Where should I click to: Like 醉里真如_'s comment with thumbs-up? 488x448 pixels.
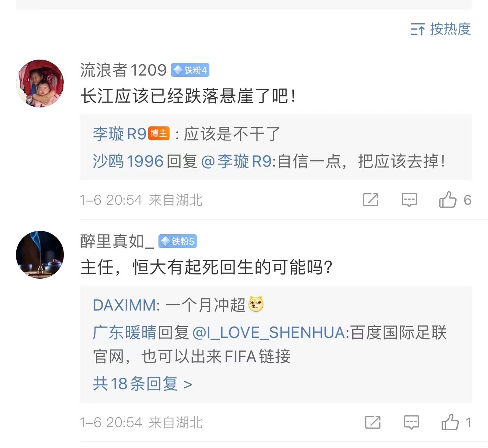(x=450, y=422)
